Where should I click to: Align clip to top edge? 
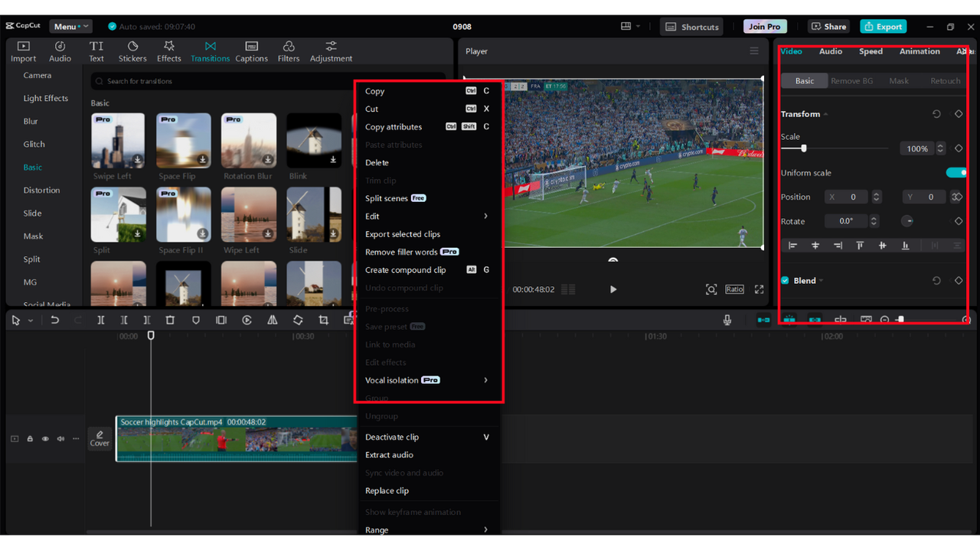pos(860,246)
